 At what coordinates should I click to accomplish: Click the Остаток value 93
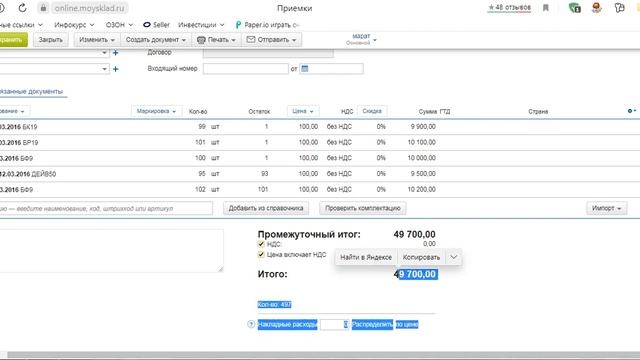click(x=264, y=173)
